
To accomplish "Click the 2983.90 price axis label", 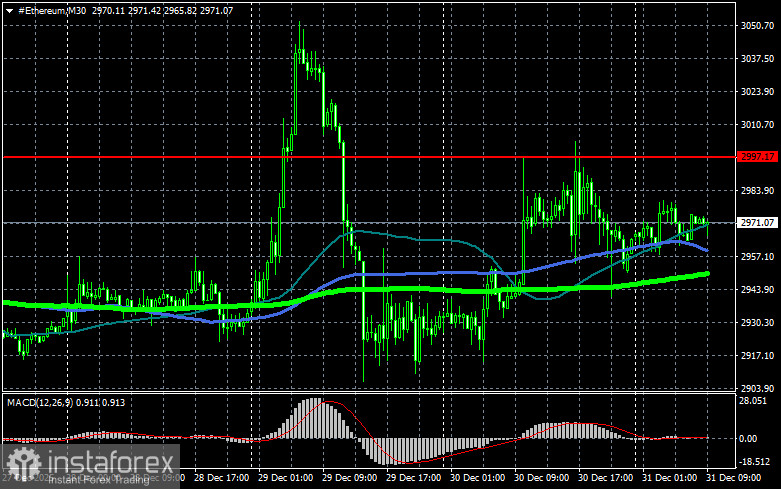I will pos(758,190).
